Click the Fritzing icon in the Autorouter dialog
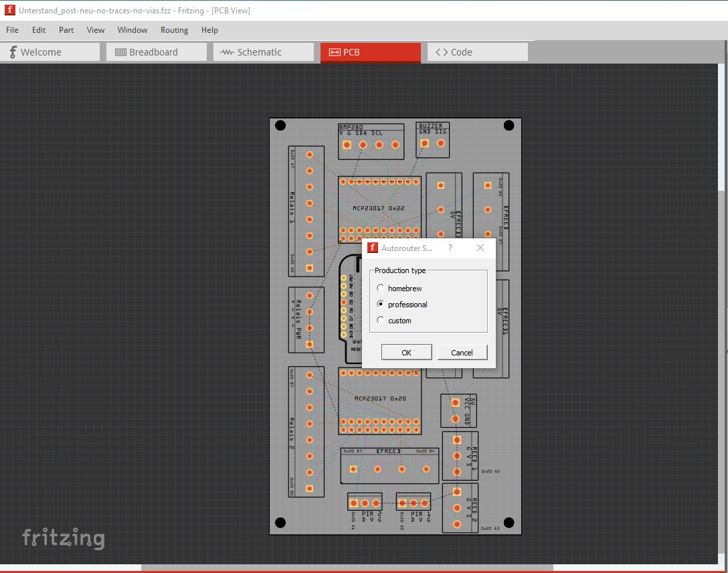Viewport: 728px width, 573px height. [373, 247]
